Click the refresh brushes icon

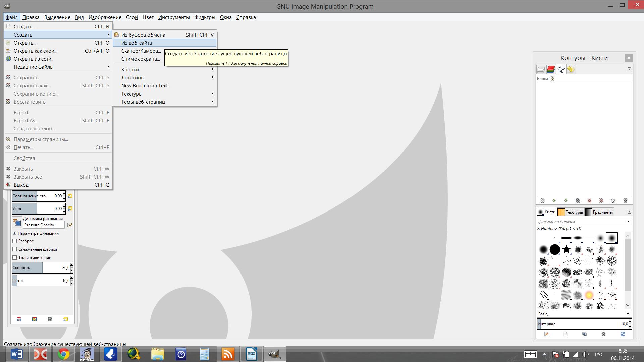pos(623,334)
